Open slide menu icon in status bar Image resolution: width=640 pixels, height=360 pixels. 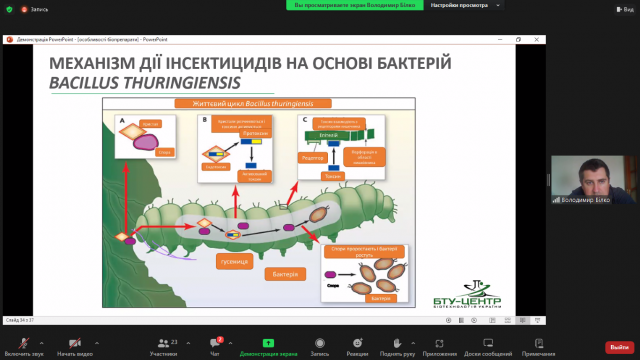[461, 320]
